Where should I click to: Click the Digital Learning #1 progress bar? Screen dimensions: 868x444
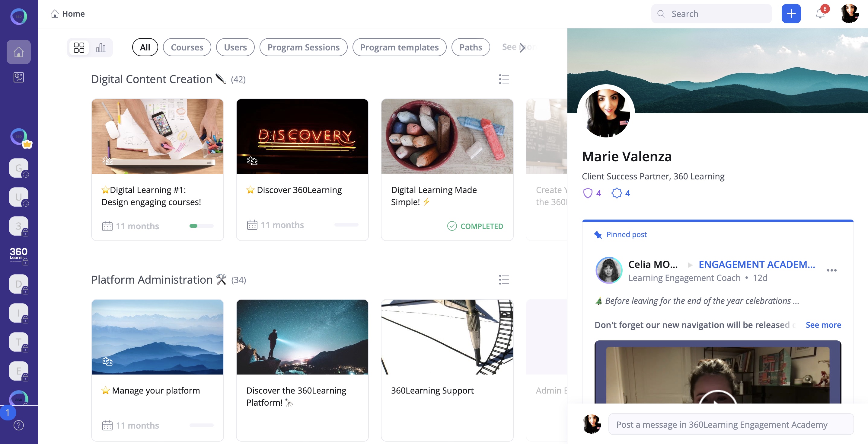click(201, 226)
